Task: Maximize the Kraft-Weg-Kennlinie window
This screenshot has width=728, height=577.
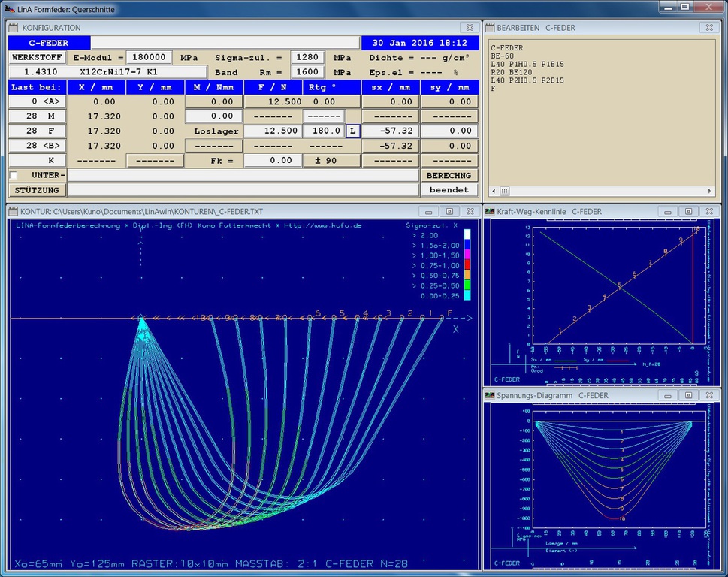Action: [x=689, y=212]
